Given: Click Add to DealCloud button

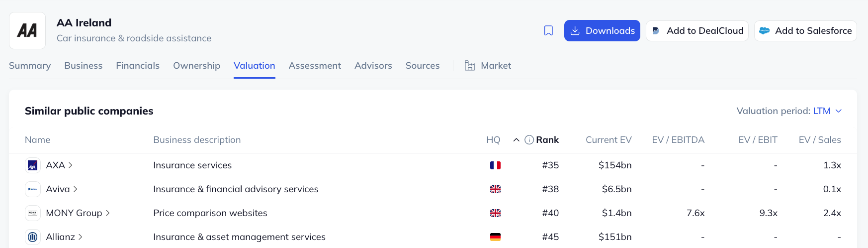Looking at the screenshot, I should point(697,31).
